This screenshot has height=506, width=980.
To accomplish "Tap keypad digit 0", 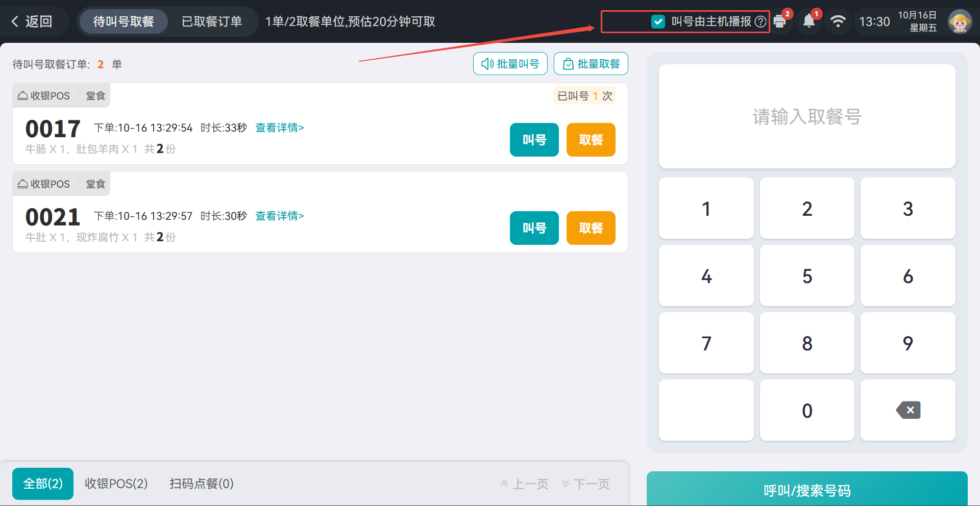I will tap(807, 410).
